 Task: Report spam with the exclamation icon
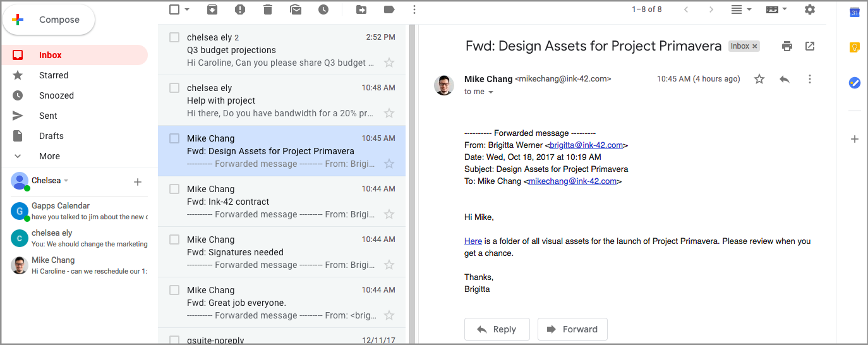click(x=240, y=9)
